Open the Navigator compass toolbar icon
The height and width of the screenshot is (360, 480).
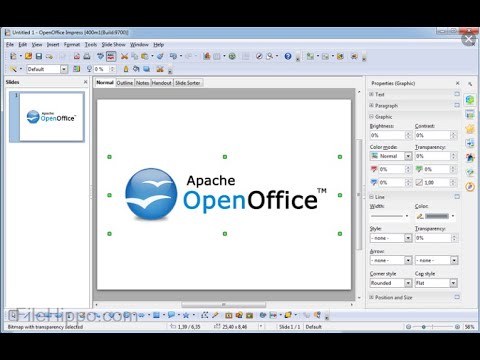point(259,56)
